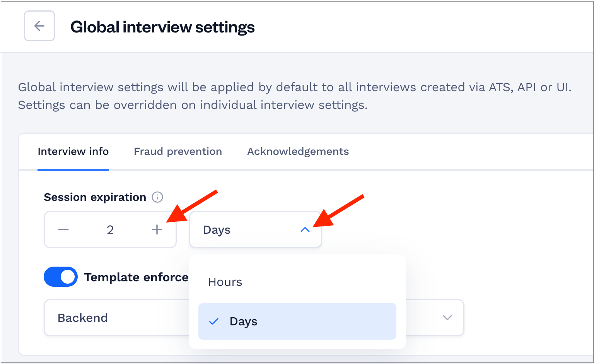Screen dimensions: 594x364
Task: Click the Global interview settings heading
Action: click(x=162, y=27)
